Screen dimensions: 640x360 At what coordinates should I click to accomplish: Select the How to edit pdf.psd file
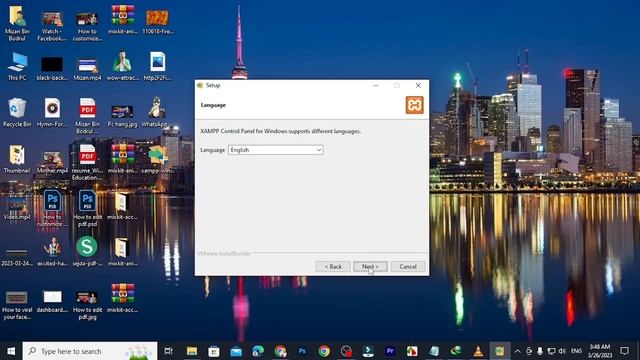point(87,209)
